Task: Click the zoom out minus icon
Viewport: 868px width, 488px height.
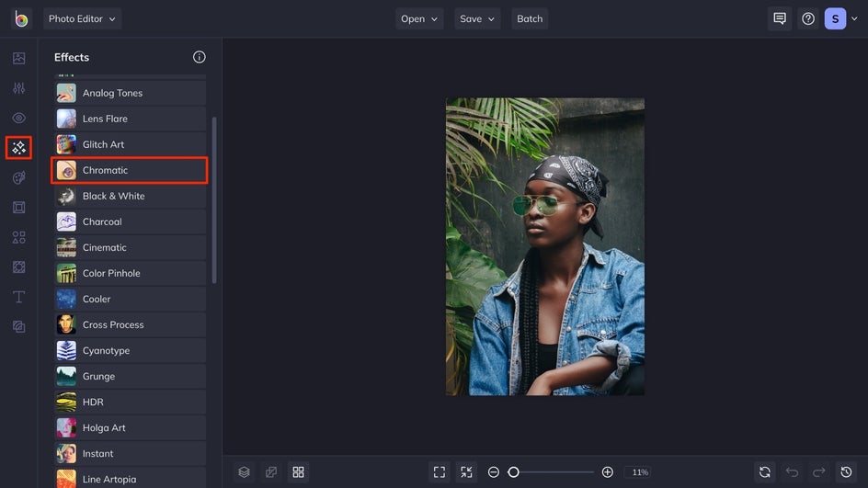Action: (493, 472)
